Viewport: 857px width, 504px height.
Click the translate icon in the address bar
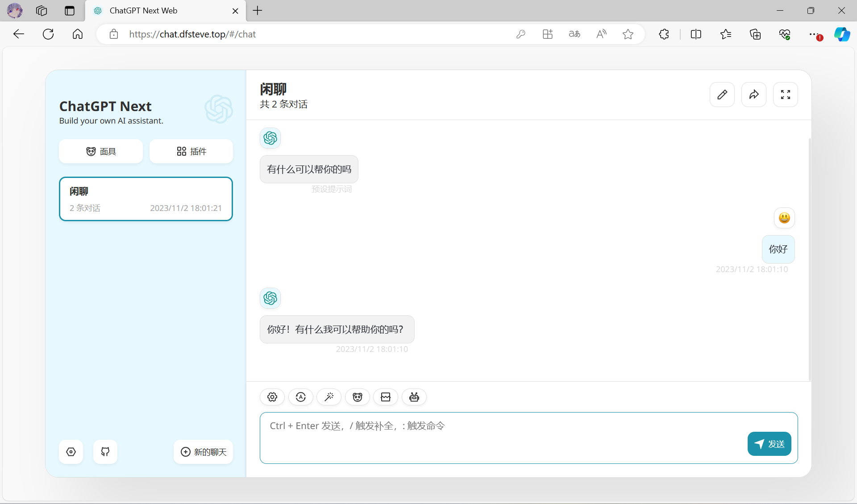point(574,34)
